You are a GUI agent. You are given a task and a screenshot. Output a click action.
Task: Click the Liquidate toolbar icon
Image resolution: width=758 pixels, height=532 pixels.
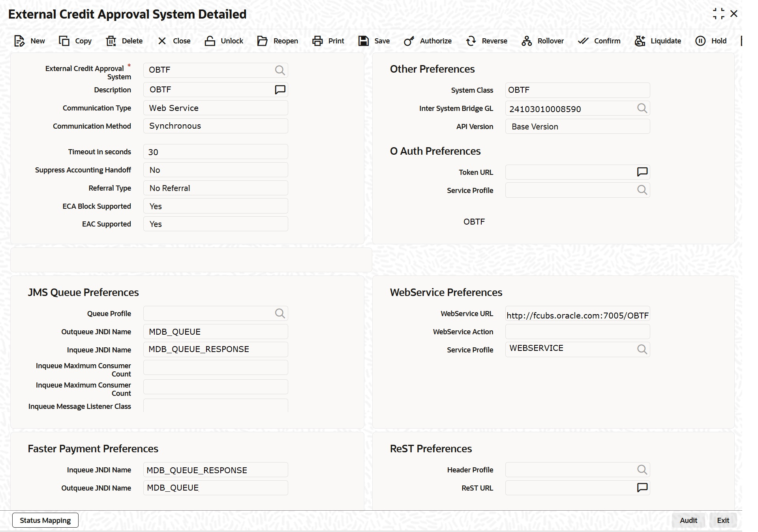pos(640,41)
